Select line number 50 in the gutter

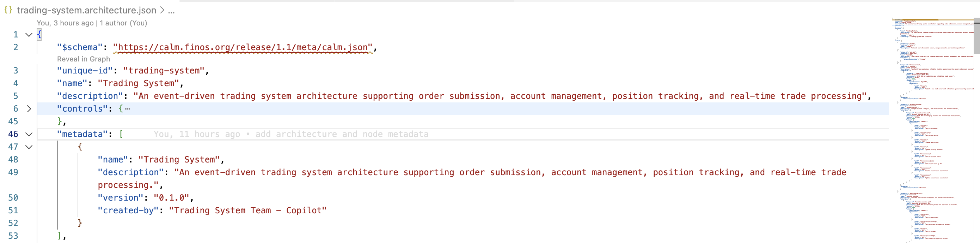click(14, 197)
